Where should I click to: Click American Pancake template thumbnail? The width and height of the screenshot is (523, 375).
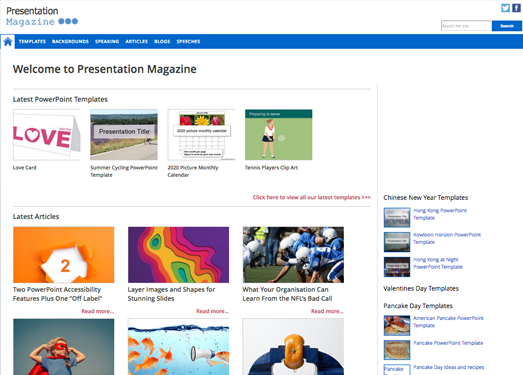[x=397, y=325]
